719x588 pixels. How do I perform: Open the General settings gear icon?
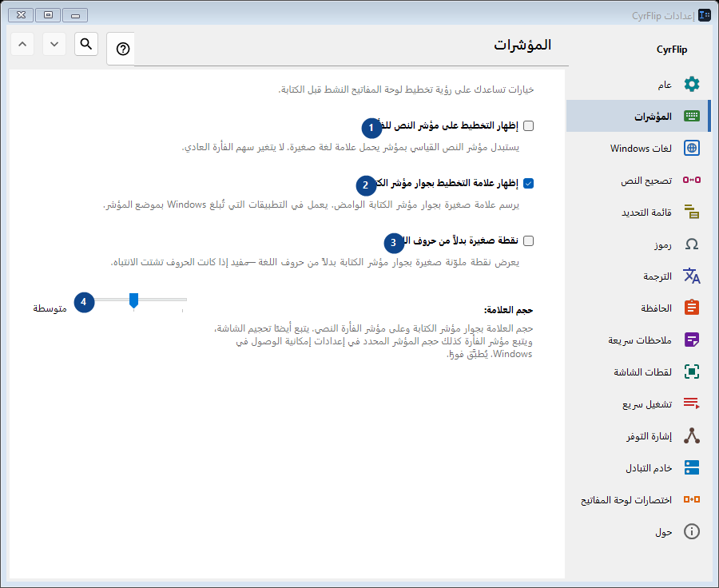click(x=692, y=85)
